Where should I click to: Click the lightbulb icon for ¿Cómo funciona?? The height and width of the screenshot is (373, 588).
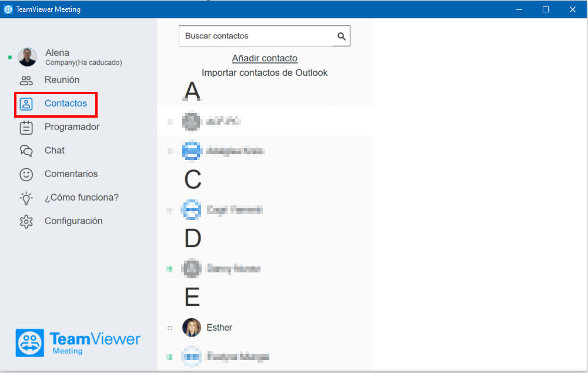click(x=26, y=198)
